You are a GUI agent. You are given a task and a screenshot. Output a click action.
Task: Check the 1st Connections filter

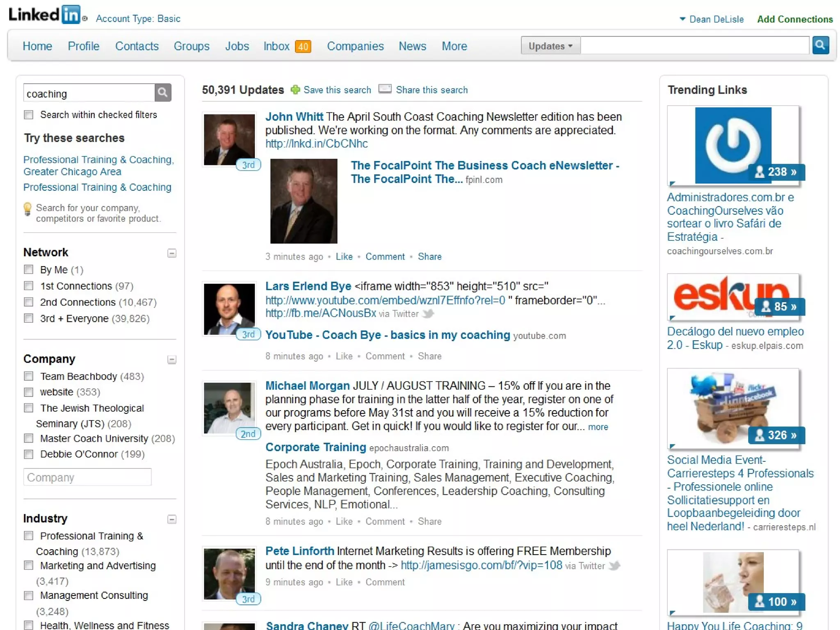[x=29, y=286]
